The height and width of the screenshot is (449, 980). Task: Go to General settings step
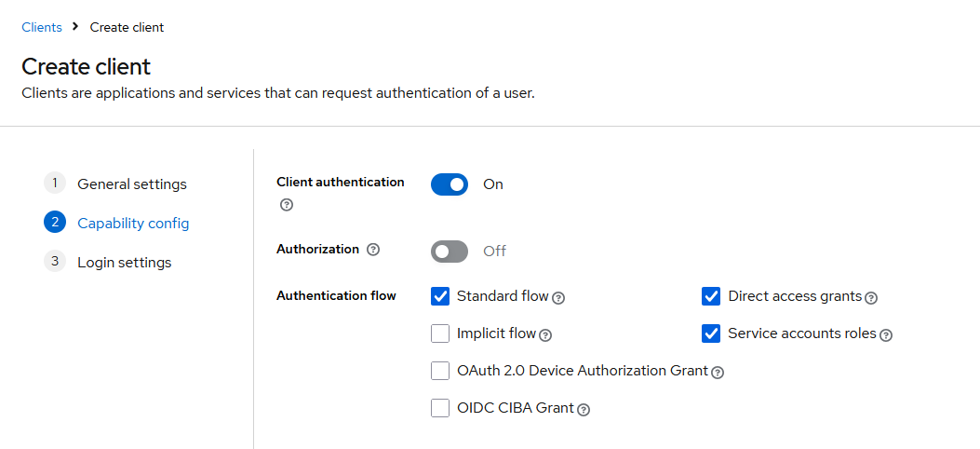[115, 184]
